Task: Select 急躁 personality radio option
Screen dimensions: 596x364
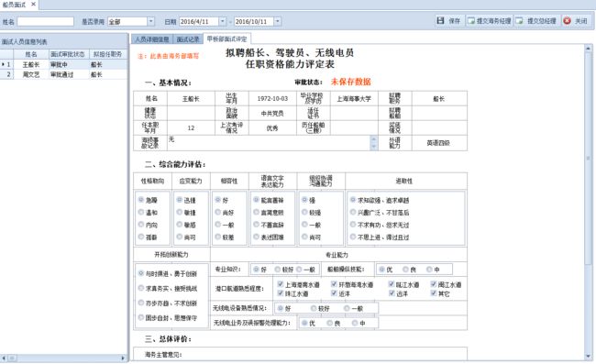Action: 141,200
